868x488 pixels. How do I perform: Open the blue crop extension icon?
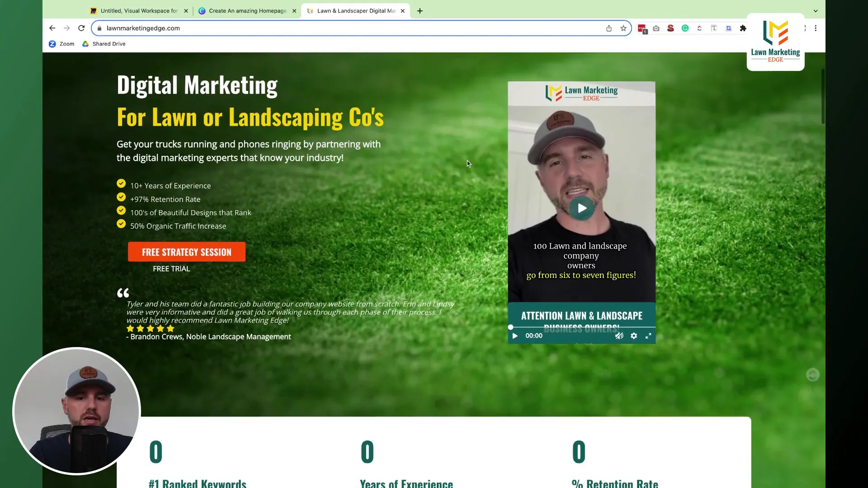pos(729,28)
